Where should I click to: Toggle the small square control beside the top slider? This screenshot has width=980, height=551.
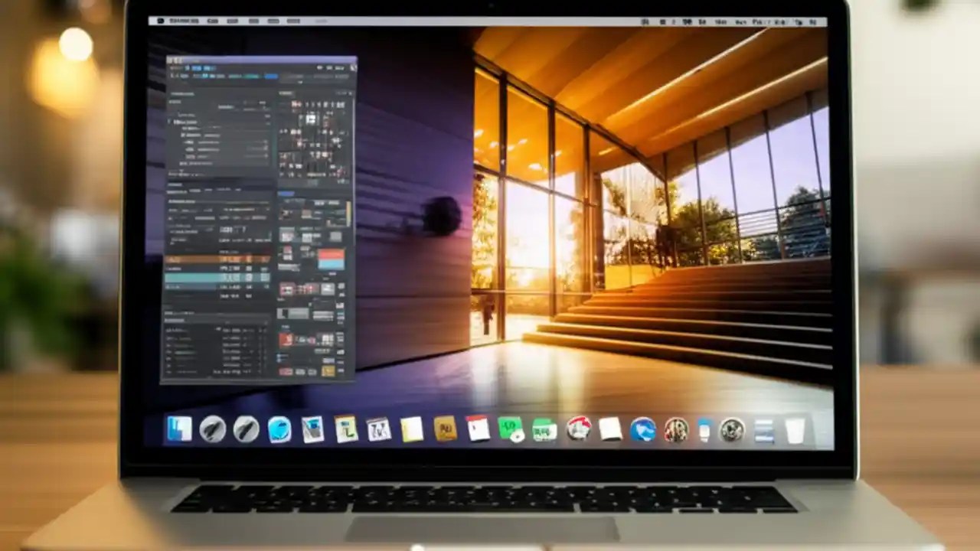266,142
